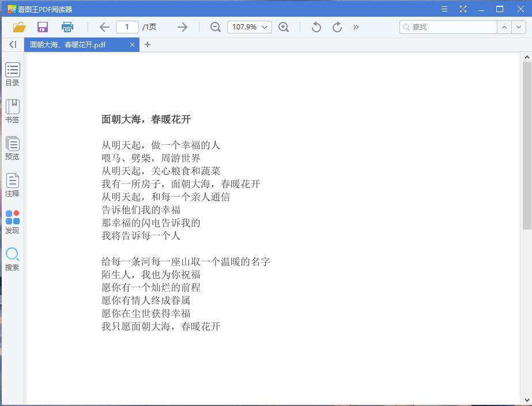
Task: Click the line 给每一条河每一座山取一个温暖的名字
Action: [x=186, y=261]
